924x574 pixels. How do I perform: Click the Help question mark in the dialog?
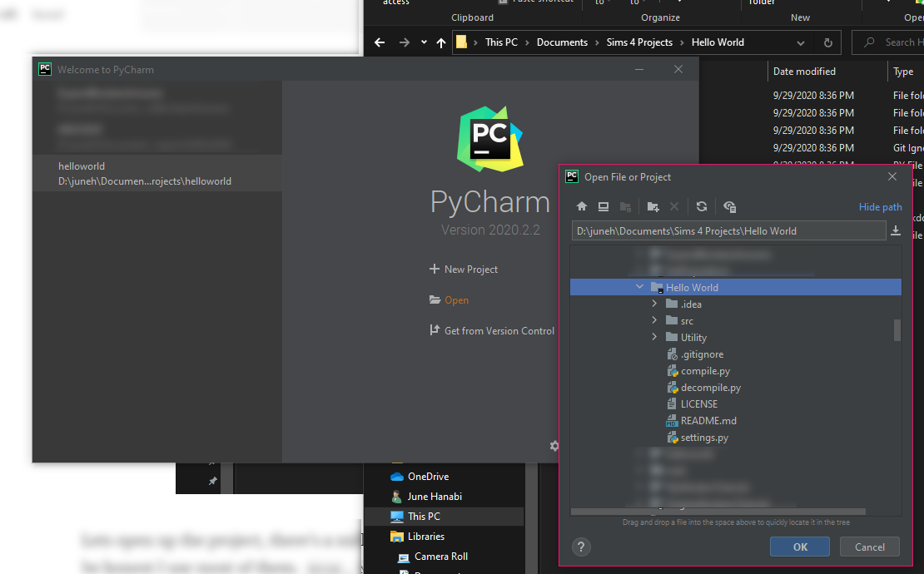pos(581,547)
